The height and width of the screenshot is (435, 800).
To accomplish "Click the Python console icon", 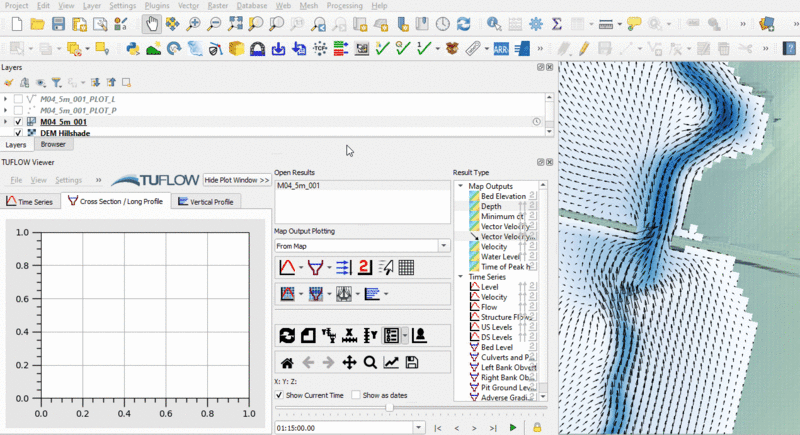I will click(x=132, y=47).
